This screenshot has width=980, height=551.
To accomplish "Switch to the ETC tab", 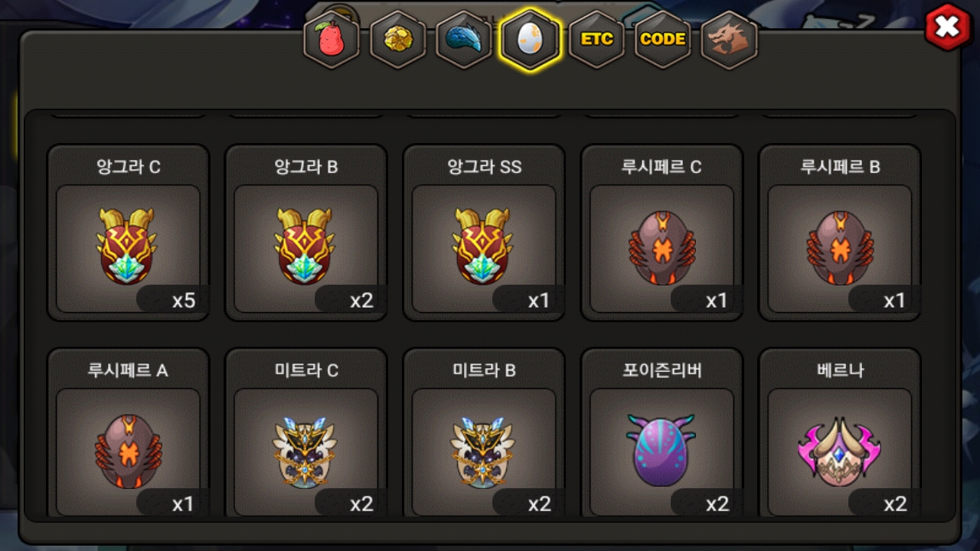I will (x=596, y=40).
